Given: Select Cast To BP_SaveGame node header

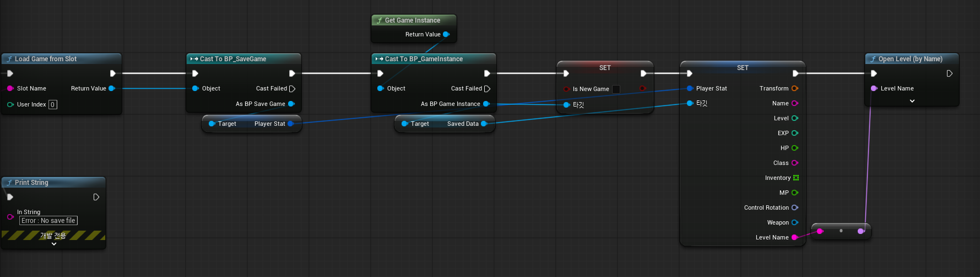Looking at the screenshot, I should click(244, 59).
